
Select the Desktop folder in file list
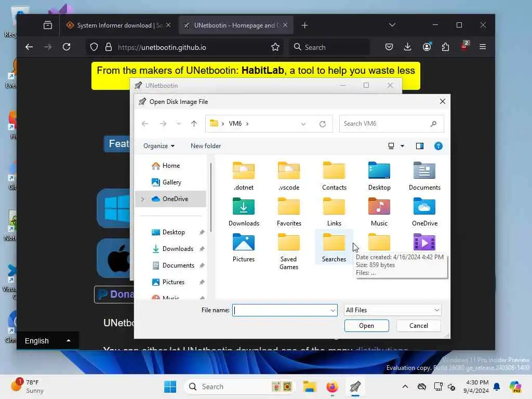379,176
